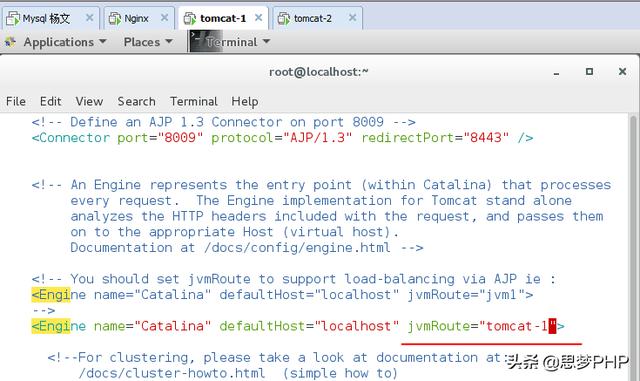The height and width of the screenshot is (381, 640).
Task: Click the uncommented Engine name="Catalina" attribute
Action: (153, 326)
